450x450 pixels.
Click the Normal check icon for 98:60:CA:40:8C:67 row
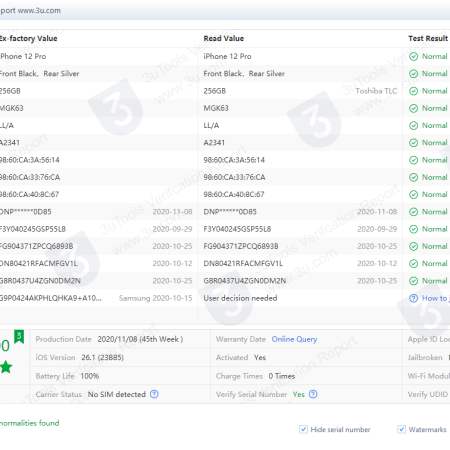click(413, 195)
